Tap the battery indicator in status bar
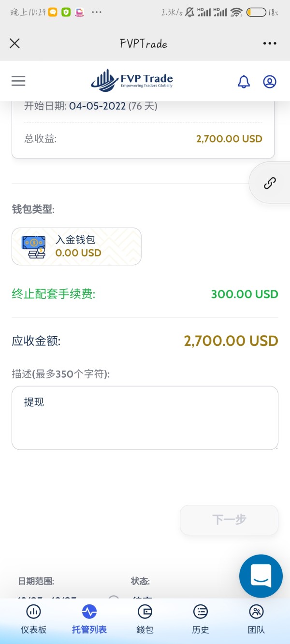Viewport: 290px width, 644px height. pos(256,13)
